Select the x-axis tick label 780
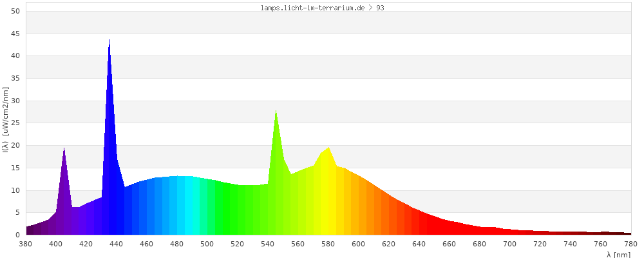Image resolution: width=644 pixels, height=258 pixels. [630, 244]
